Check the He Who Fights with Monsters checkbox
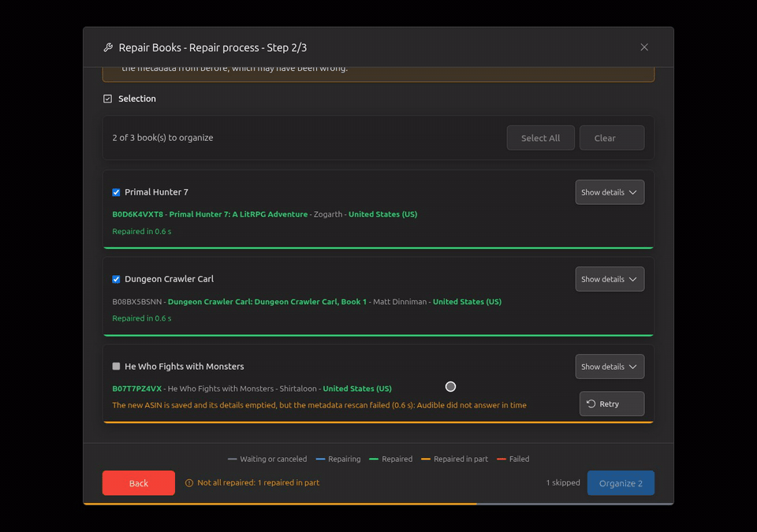Image resolution: width=757 pixels, height=532 pixels. coord(117,366)
